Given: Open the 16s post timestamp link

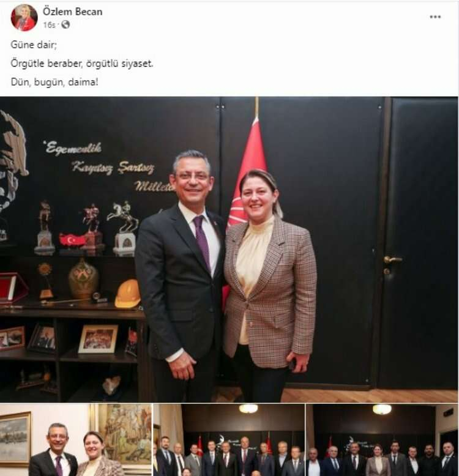Looking at the screenshot, I should click(49, 25).
